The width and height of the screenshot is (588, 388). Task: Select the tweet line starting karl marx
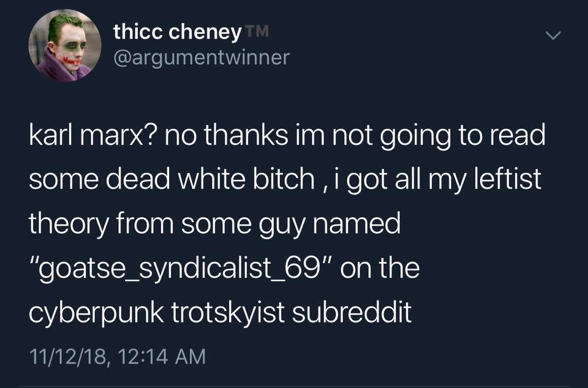(287, 136)
